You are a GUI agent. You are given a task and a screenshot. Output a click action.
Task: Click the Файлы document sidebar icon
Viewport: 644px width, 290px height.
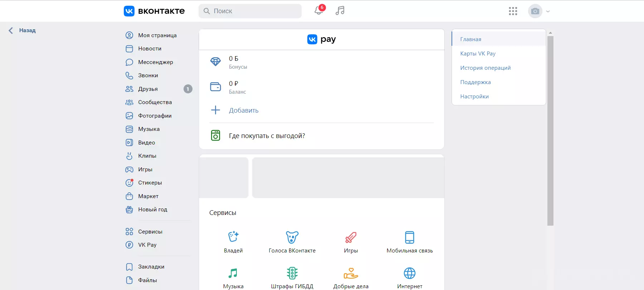[129, 280]
